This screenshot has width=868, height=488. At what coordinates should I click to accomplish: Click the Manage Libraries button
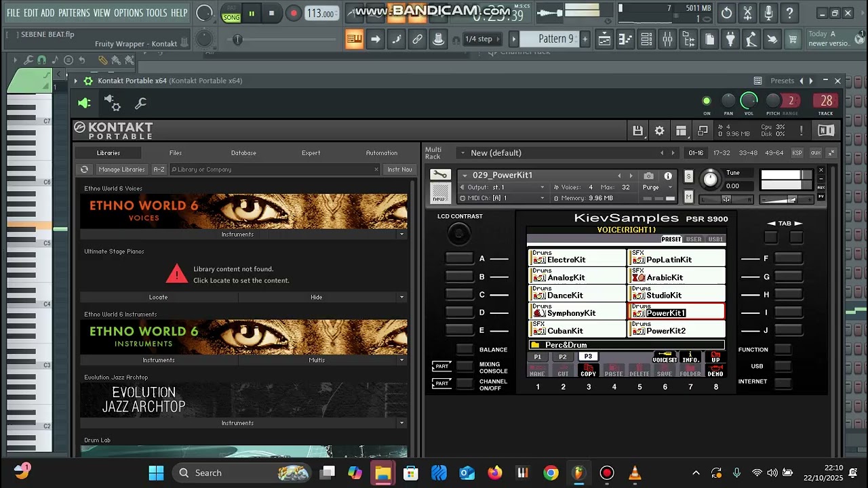[121, 169]
